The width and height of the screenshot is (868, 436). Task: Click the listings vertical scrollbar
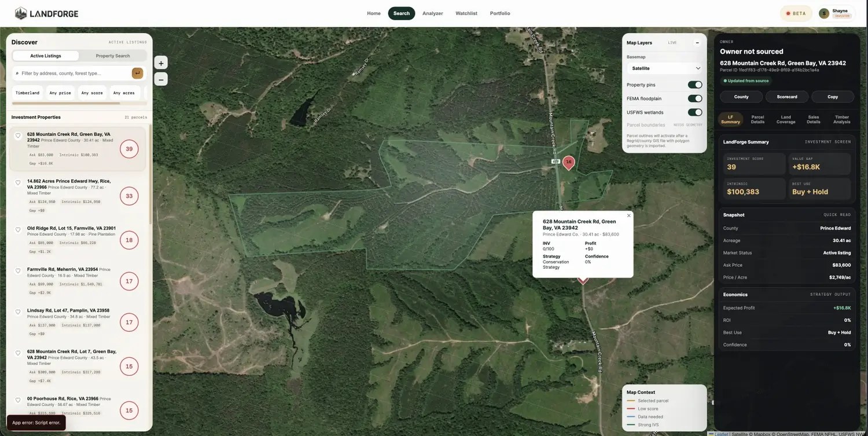tap(151, 174)
